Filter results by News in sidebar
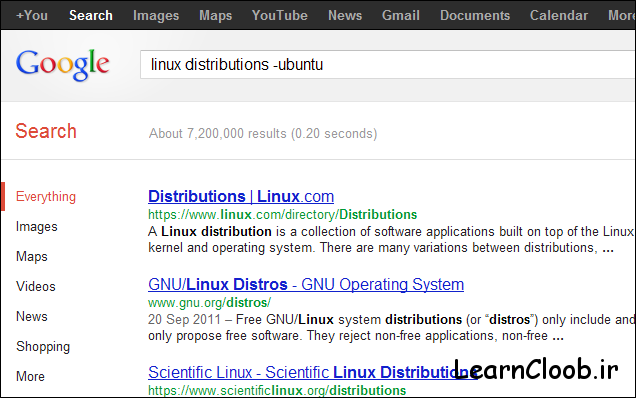This screenshot has height=398, width=636. (32, 316)
